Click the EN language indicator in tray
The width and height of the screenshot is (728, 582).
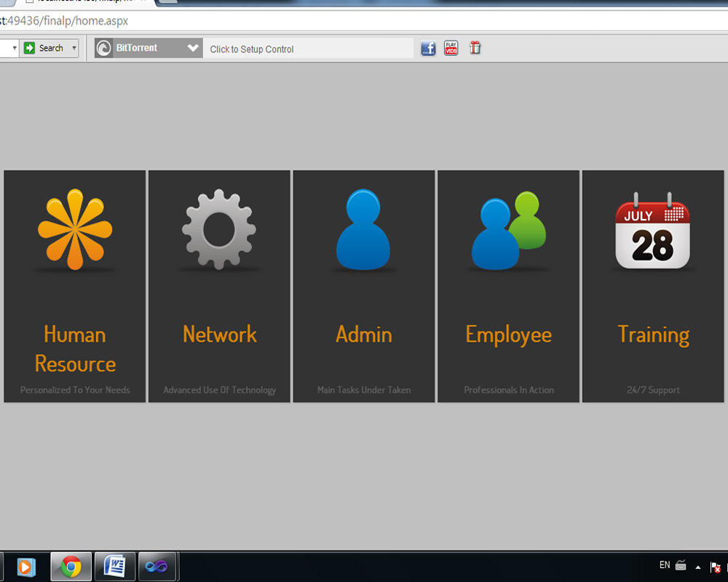(664, 565)
